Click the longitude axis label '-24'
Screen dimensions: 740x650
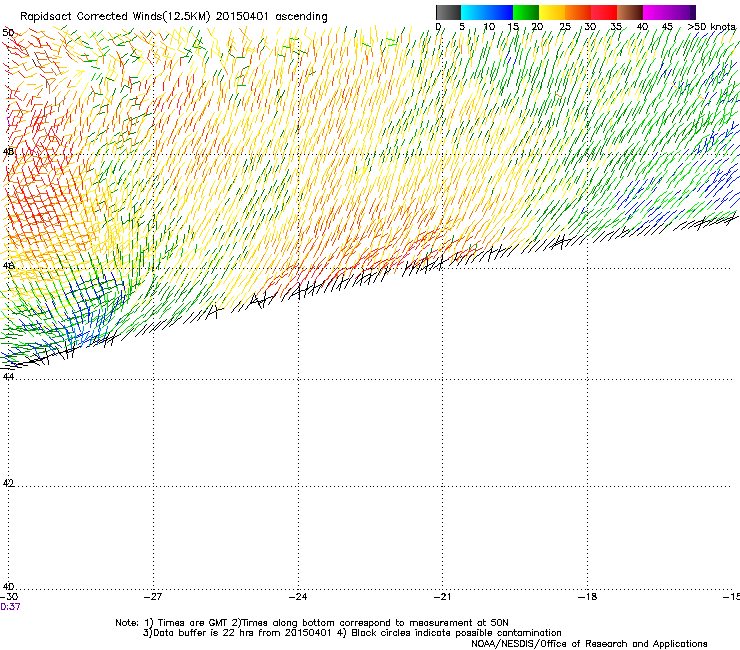[x=298, y=597]
